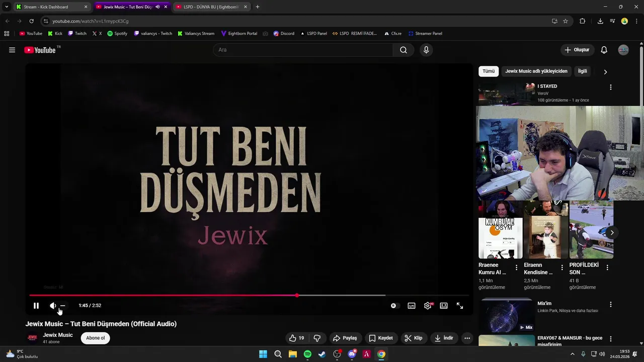Viewport: 644px width, 362px height.
Task: Focus the YouTube search box "Ara"
Action: [303, 50]
